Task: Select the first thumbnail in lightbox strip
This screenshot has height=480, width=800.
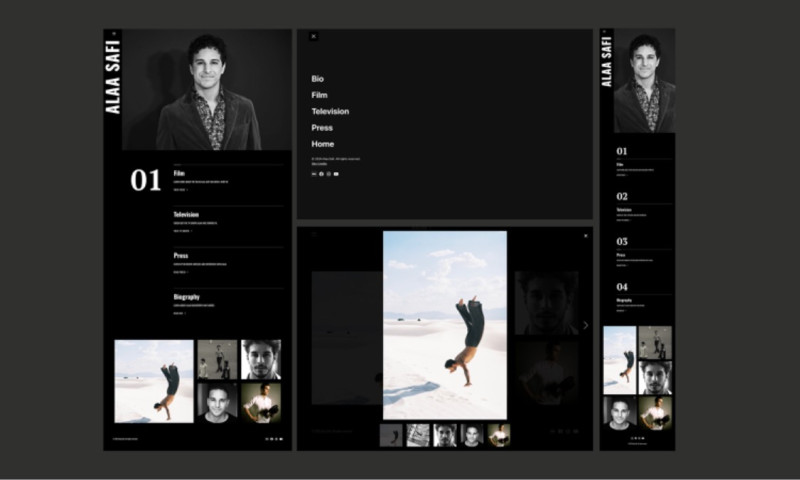Action: (391, 435)
